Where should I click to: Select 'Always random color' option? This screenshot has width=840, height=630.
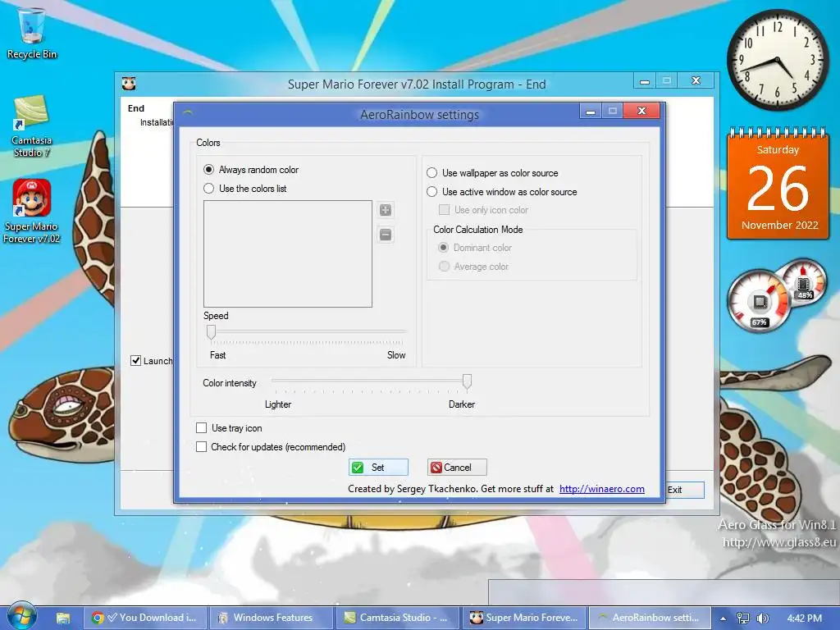click(x=251, y=169)
